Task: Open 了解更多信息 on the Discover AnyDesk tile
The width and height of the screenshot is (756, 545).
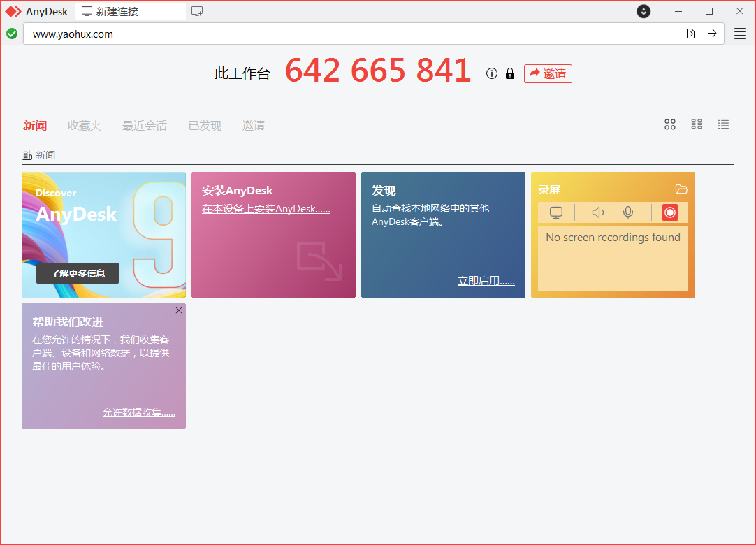Action: point(77,273)
